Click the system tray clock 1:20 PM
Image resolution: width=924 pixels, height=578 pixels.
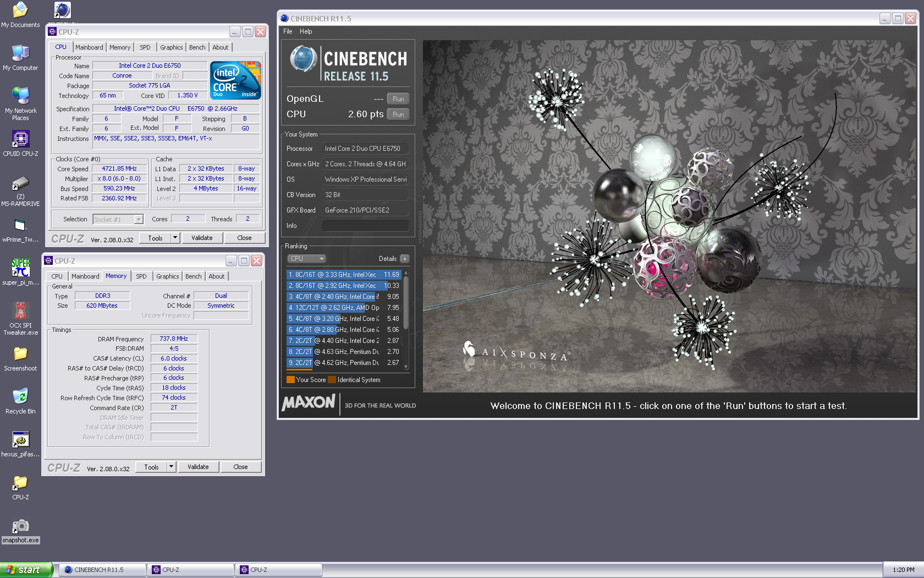[x=903, y=570]
